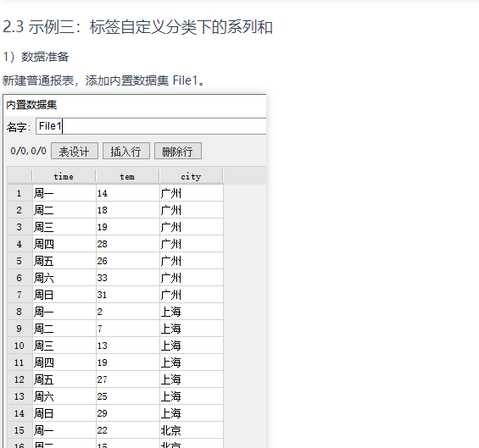
Task: Select row number 3 header
Action: click(19, 227)
